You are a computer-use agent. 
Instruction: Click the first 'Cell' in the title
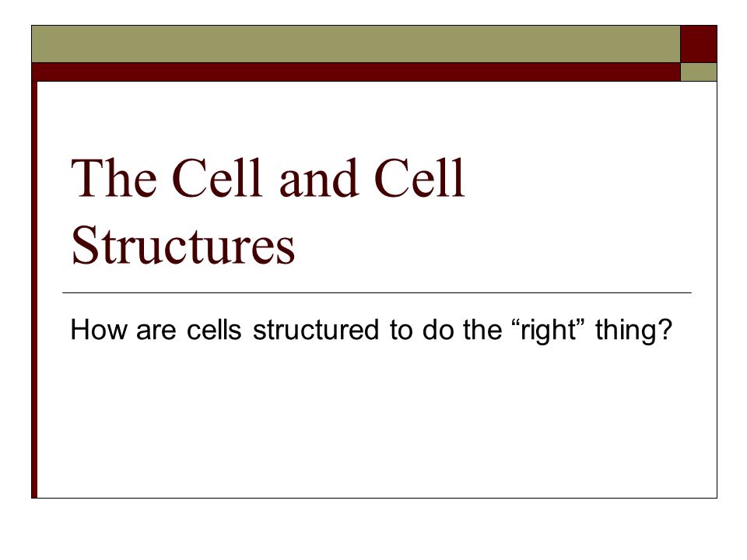click(x=217, y=177)
